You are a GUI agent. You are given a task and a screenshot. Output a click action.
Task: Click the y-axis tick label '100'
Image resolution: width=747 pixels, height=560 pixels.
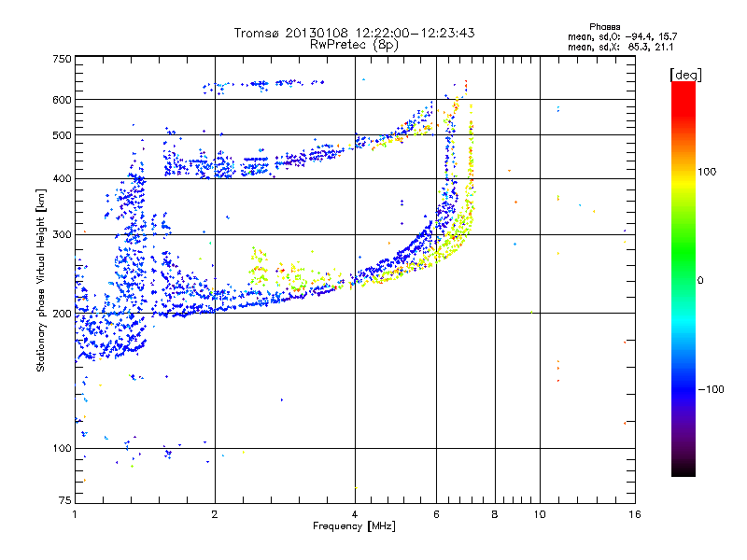pyautogui.click(x=62, y=449)
